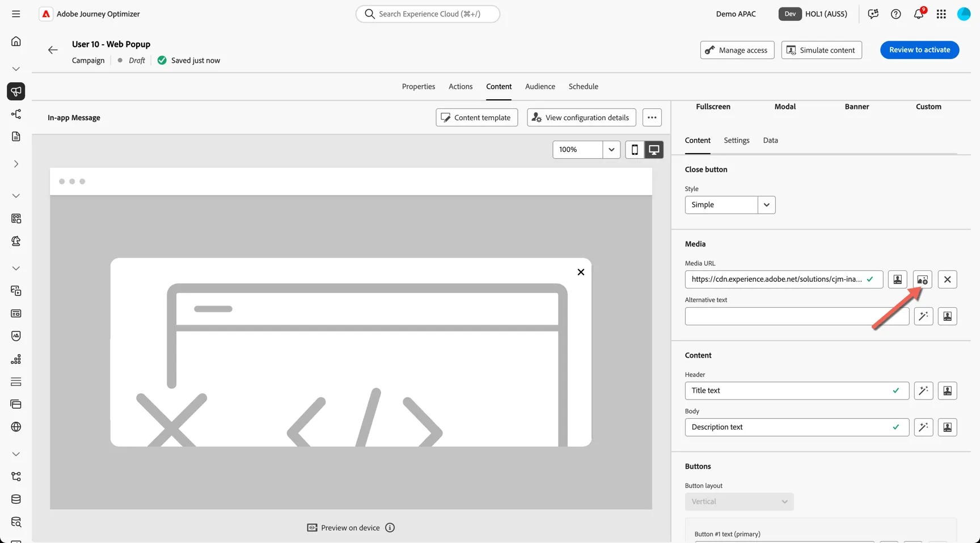This screenshot has height=543, width=980.
Task: Click Review to activate button
Action: (919, 50)
